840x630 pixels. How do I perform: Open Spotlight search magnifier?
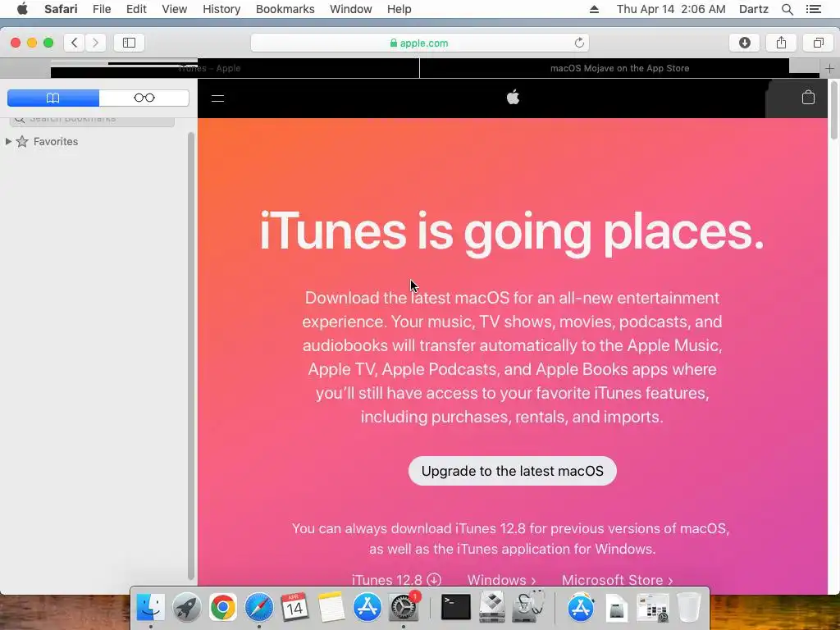pos(787,9)
